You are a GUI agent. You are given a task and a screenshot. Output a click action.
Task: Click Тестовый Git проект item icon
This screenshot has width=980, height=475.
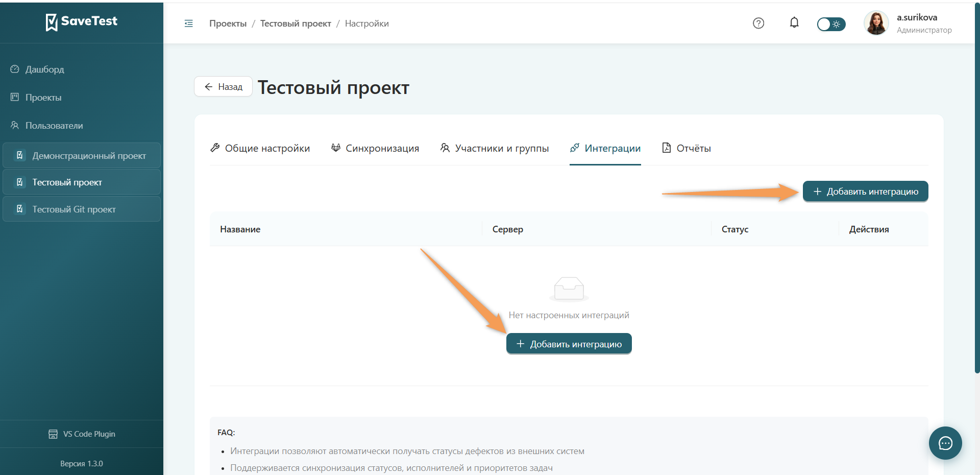point(20,209)
